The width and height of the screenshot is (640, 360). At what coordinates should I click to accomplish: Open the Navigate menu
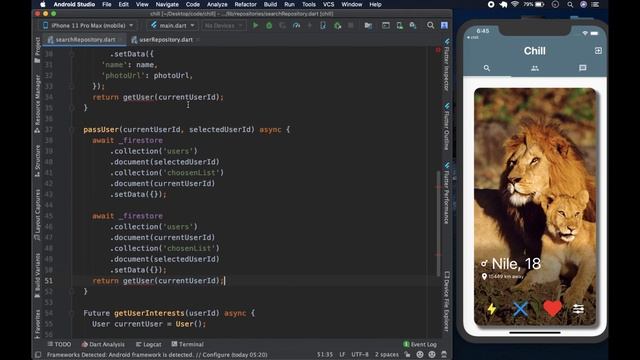point(167,4)
